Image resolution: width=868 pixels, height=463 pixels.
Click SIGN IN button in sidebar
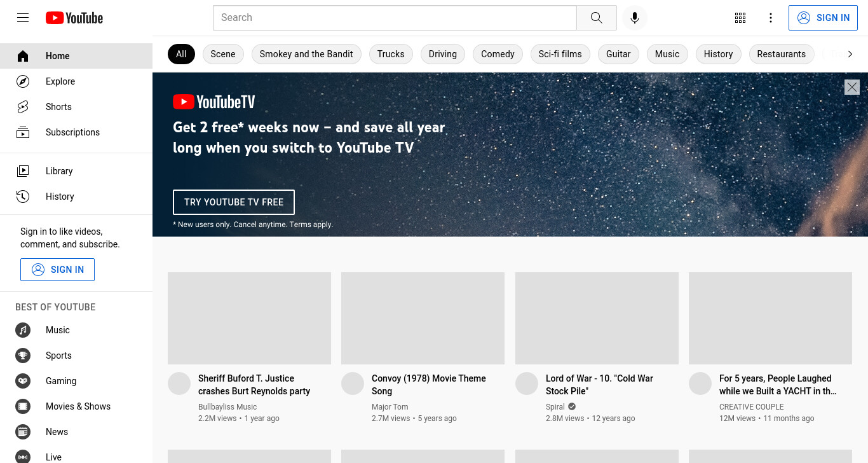pyautogui.click(x=57, y=270)
